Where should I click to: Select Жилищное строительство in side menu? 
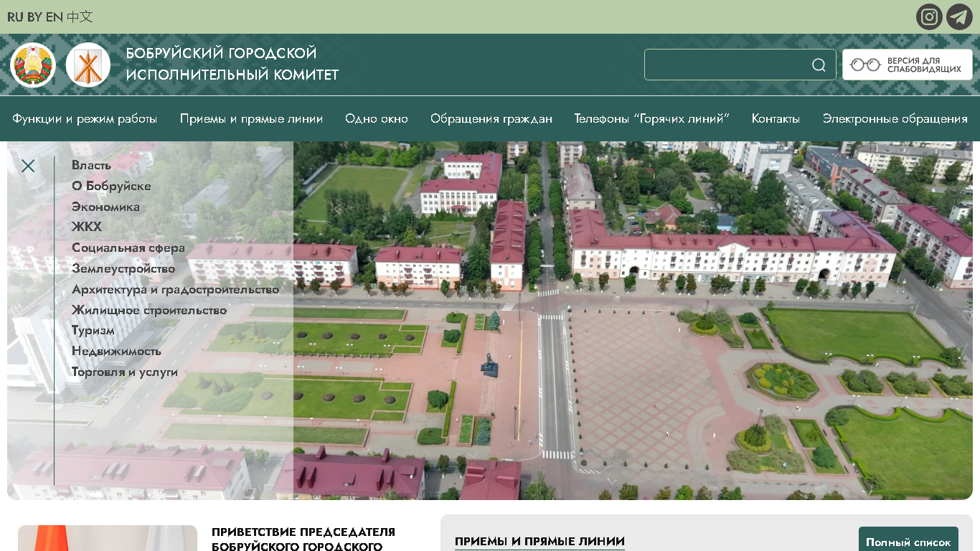pyautogui.click(x=149, y=311)
